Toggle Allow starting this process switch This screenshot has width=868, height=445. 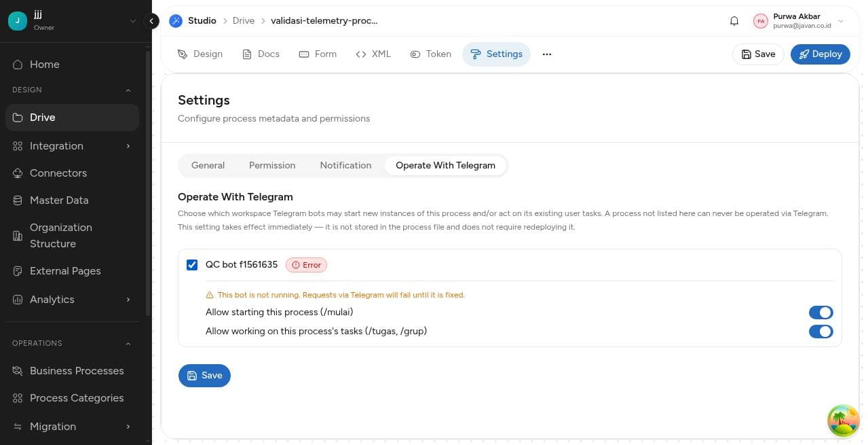(820, 313)
